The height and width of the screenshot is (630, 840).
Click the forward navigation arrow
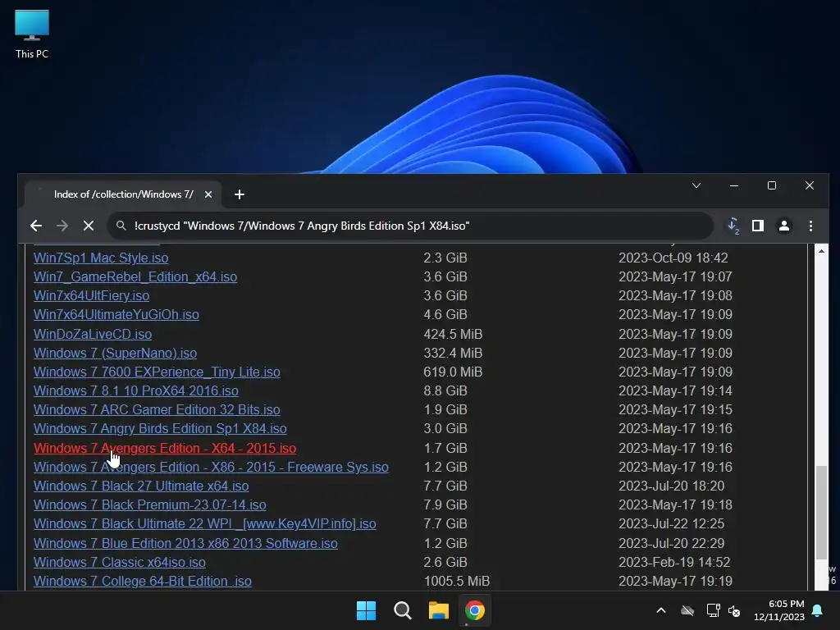tap(62, 226)
